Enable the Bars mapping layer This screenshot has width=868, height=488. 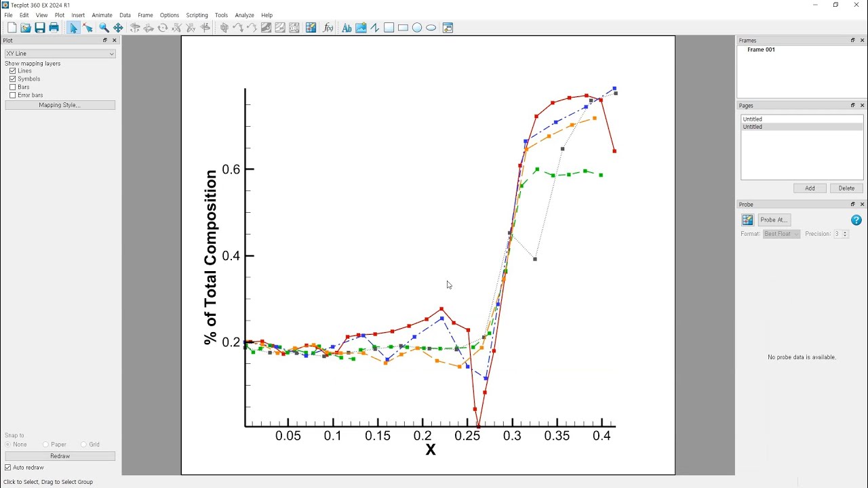click(13, 87)
